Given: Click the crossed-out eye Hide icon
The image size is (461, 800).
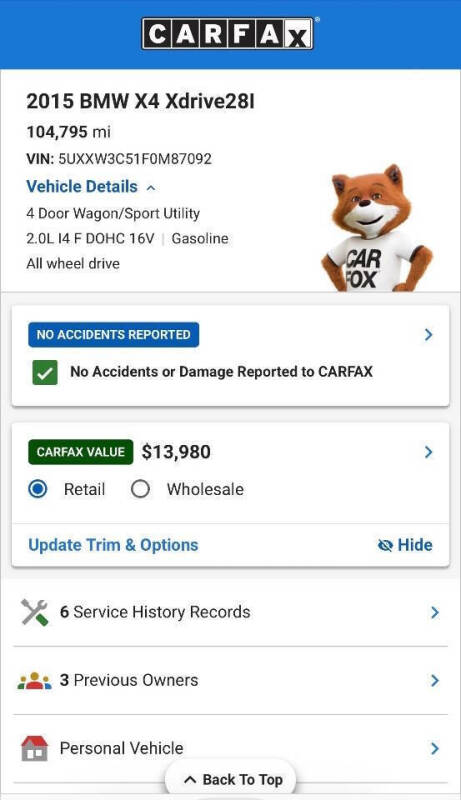Looking at the screenshot, I should pos(385,545).
